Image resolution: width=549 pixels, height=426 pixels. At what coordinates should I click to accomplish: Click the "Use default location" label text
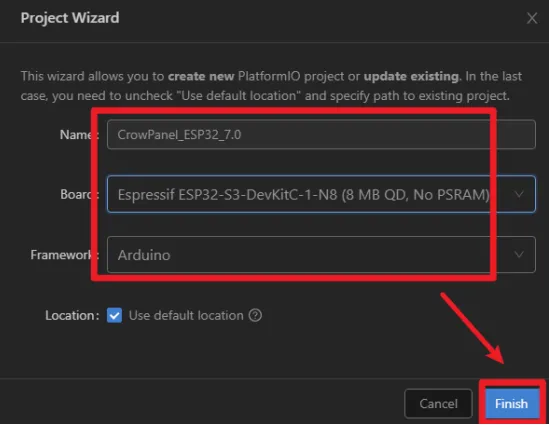186,315
